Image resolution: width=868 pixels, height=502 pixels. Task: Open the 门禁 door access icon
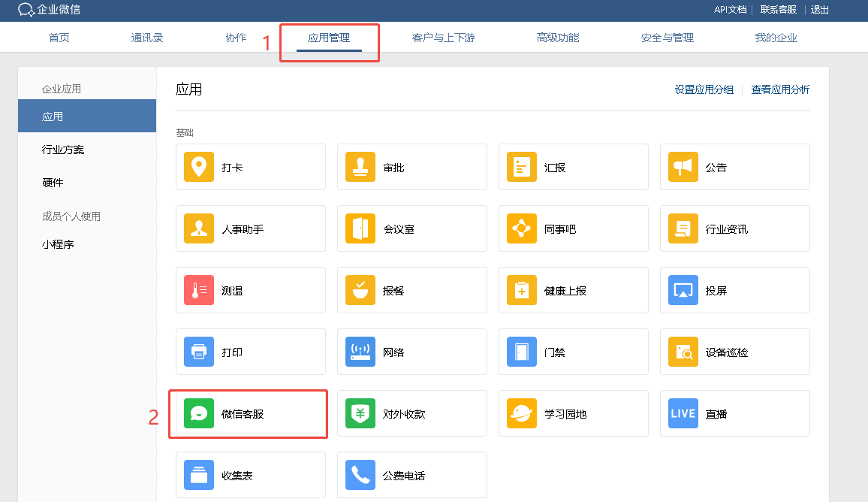[x=521, y=351]
